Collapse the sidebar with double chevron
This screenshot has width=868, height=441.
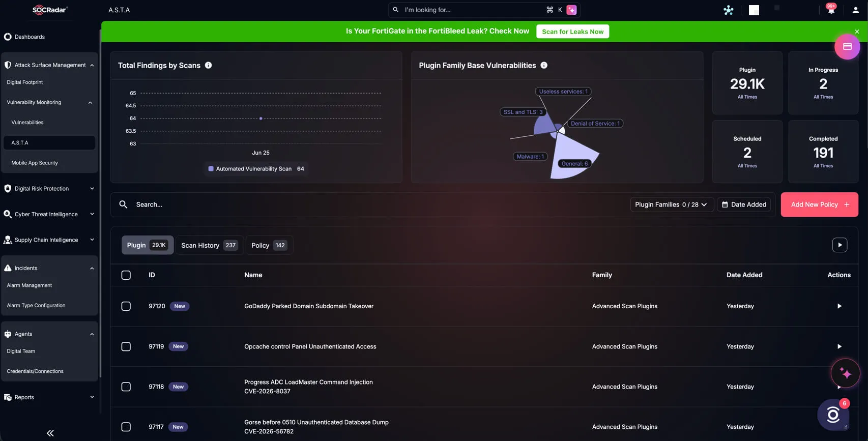pos(50,433)
